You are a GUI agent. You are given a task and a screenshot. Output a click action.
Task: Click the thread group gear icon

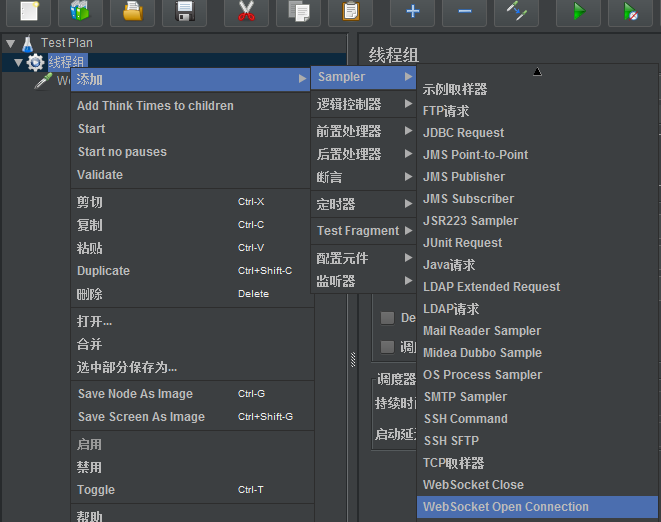[35, 63]
